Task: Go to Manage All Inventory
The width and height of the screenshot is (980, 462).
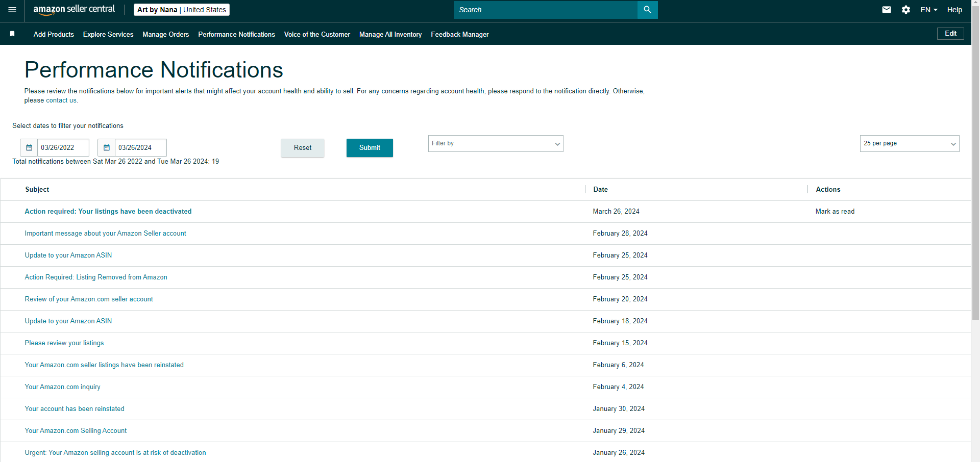Action: (390, 34)
